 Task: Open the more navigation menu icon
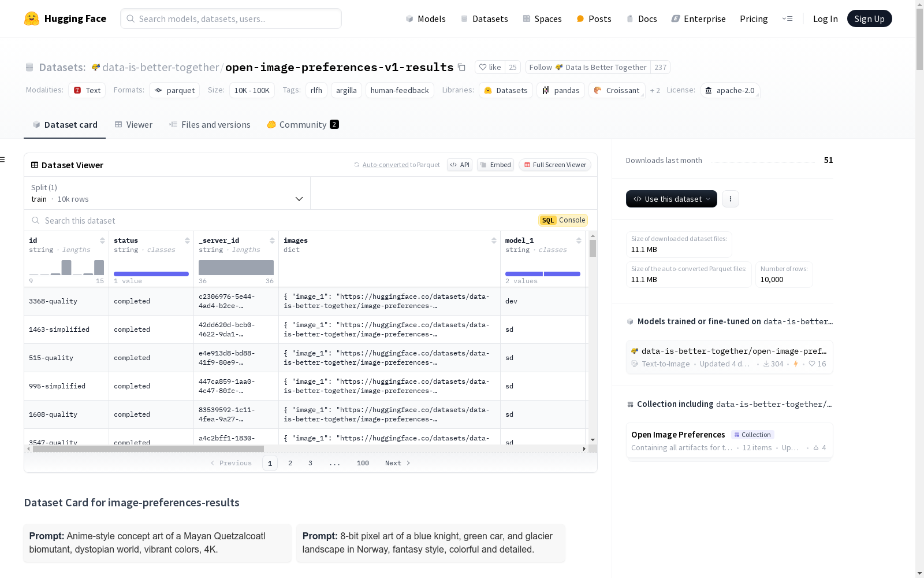pyautogui.click(x=787, y=18)
